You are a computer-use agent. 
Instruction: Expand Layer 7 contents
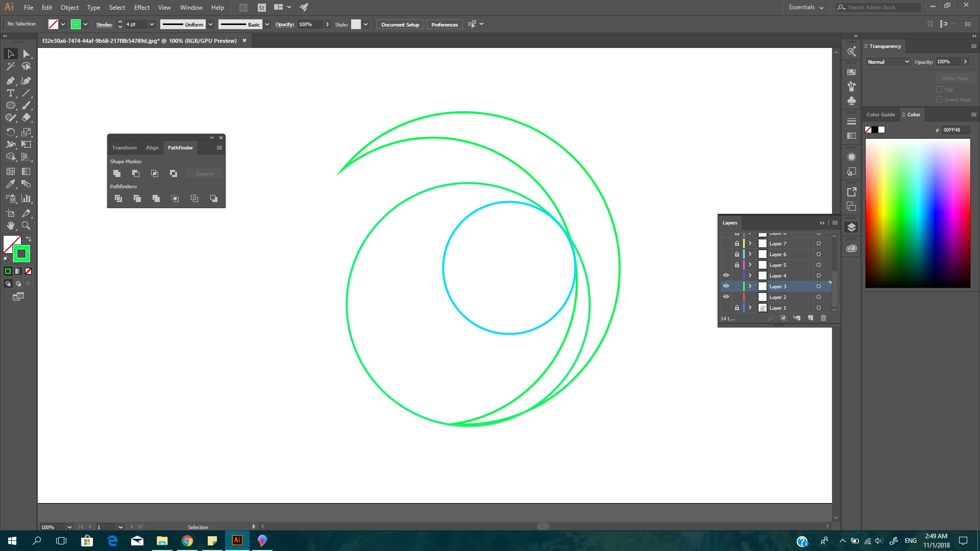[x=750, y=243]
